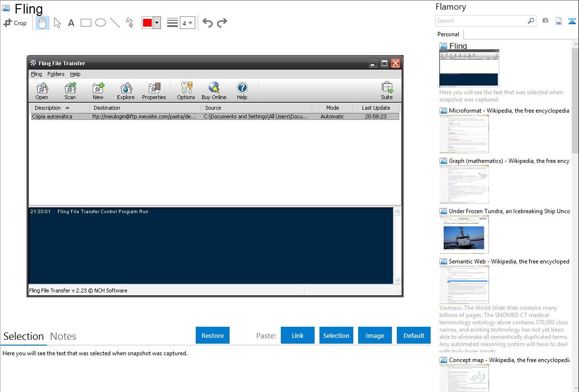Viewport: 579px width, 392px height.
Task: Open the Fling menu
Action: coord(36,74)
